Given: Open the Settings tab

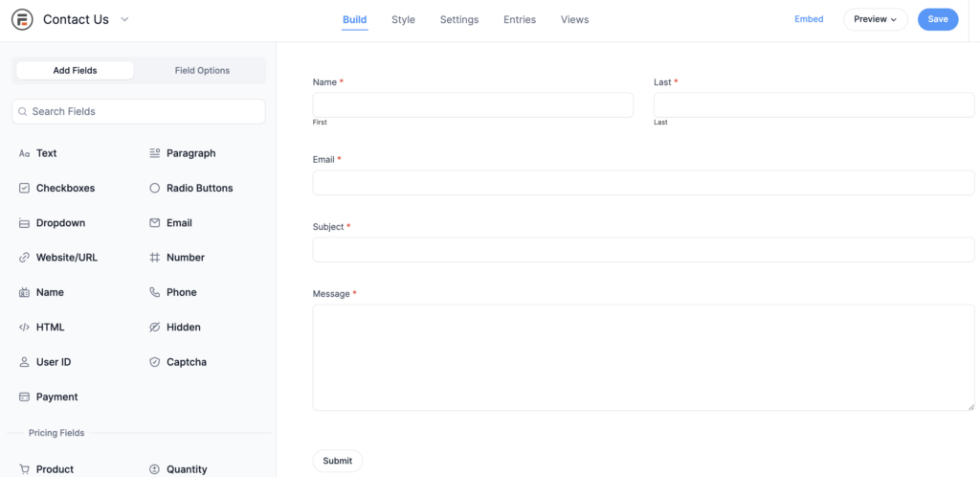Looking at the screenshot, I should tap(459, 19).
